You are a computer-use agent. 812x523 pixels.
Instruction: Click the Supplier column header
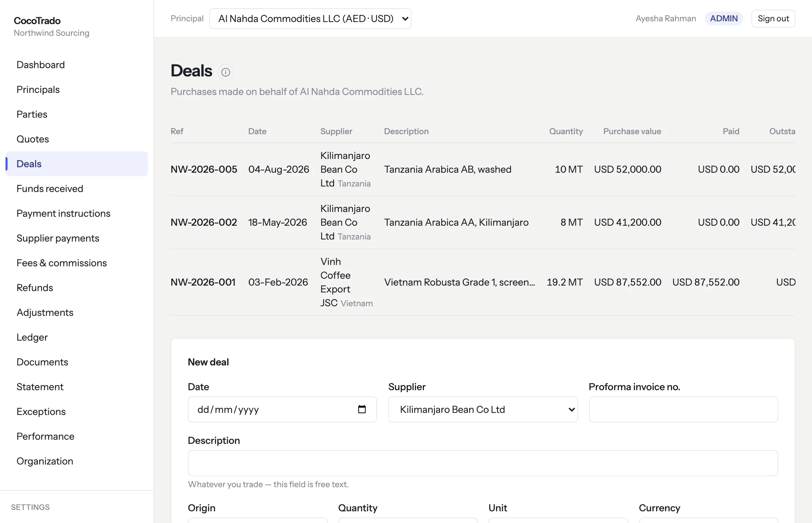(336, 131)
